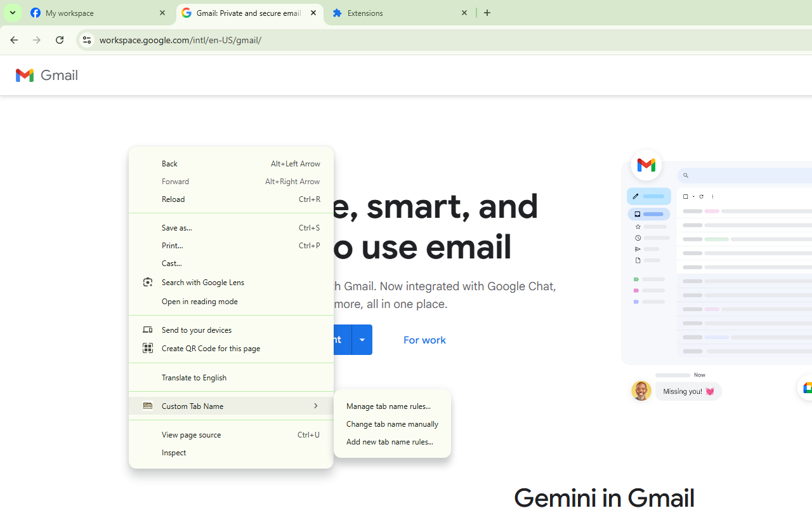Select Change tab name manually
The height and width of the screenshot is (508, 812).
tap(392, 424)
